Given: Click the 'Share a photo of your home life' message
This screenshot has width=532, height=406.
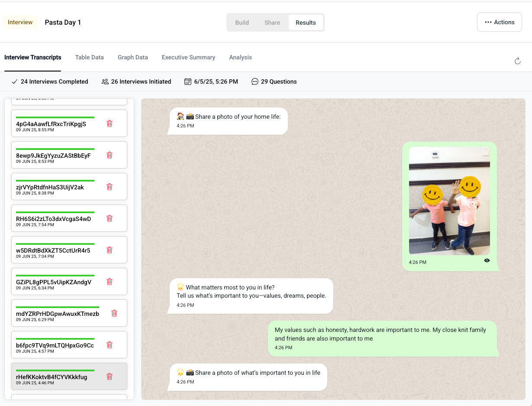Looking at the screenshot, I should point(228,121).
